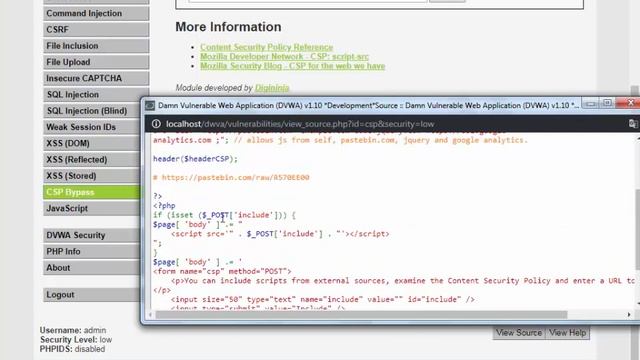Select the highlighted CSP Bypass item
The width and height of the screenshot is (640, 360).
92,192
